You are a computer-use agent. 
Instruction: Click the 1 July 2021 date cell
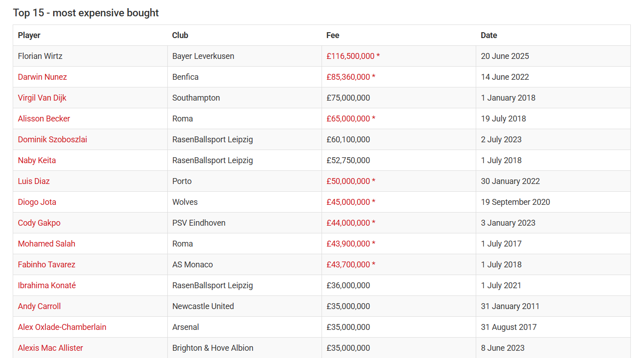click(553, 285)
